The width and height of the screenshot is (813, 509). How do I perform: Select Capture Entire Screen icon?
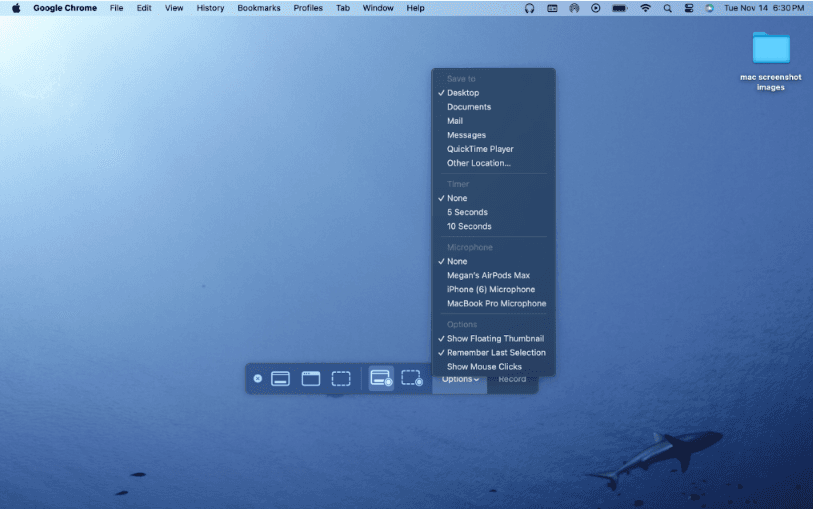[x=281, y=379]
